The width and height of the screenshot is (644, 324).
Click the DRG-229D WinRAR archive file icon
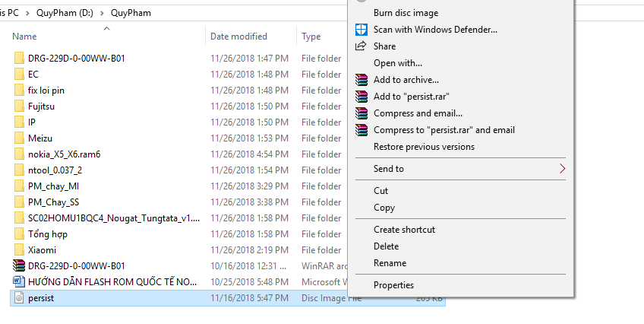point(19,266)
